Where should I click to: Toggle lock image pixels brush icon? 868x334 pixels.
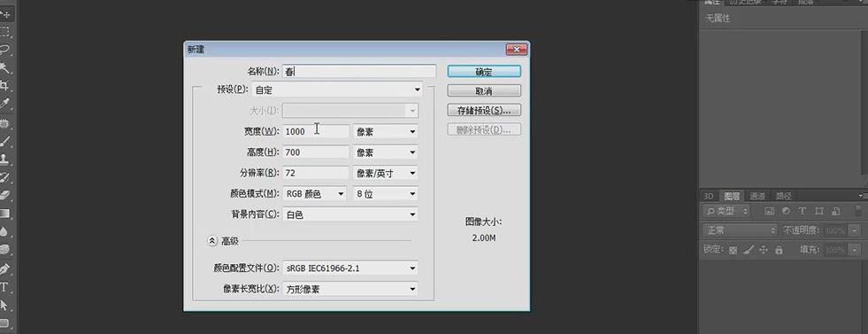coord(749,251)
